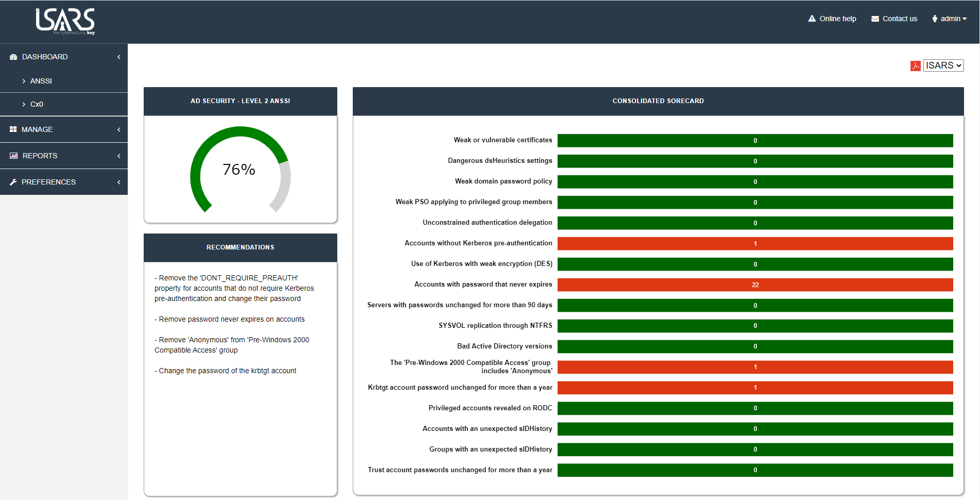
Task: Click the Use of Kerberos with weak encryption label
Action: [482, 263]
